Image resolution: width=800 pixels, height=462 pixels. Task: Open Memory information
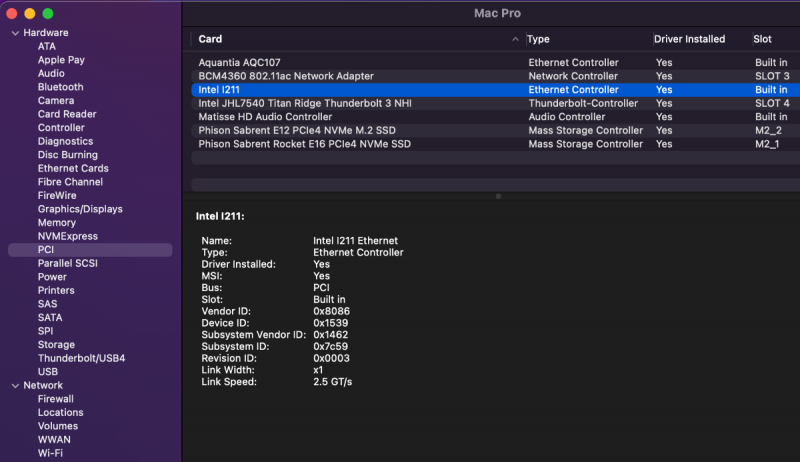[57, 222]
